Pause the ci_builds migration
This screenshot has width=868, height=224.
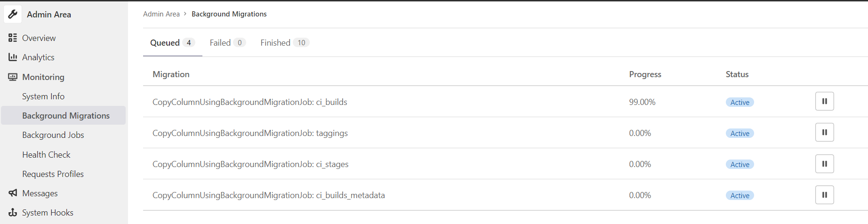(x=824, y=101)
